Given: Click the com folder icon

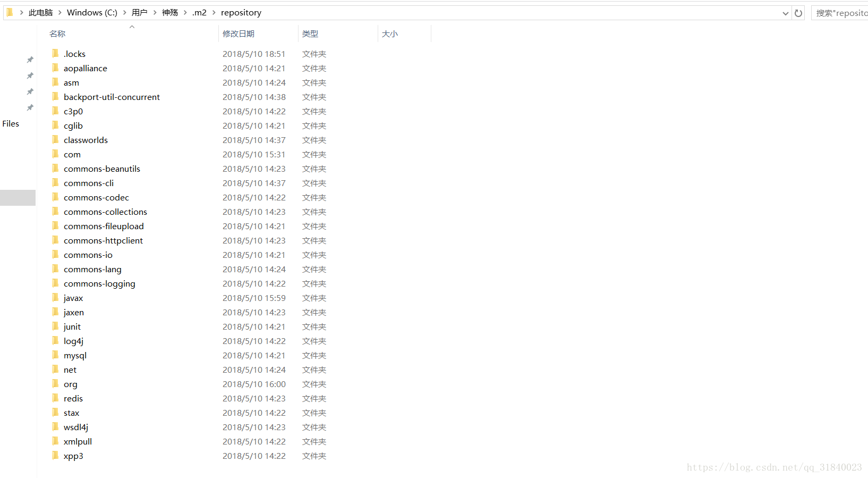Looking at the screenshot, I should (55, 154).
